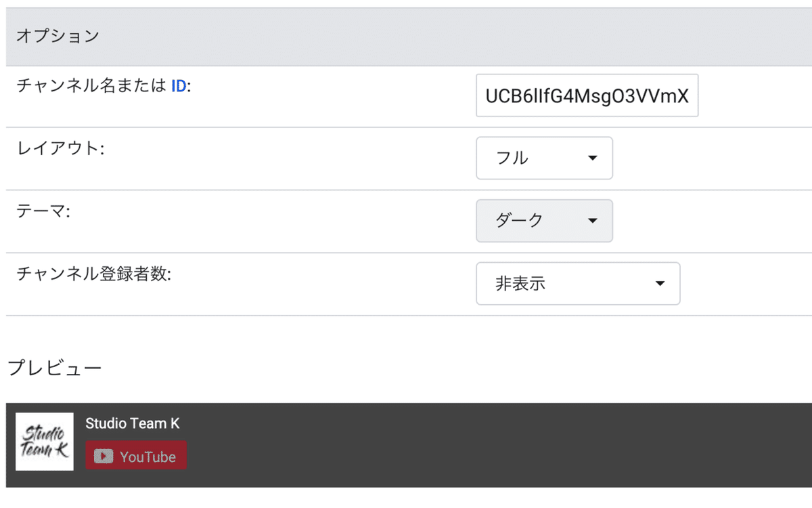The width and height of the screenshot is (812, 508).
Task: Focus the channel ID input field
Action: 587,96
